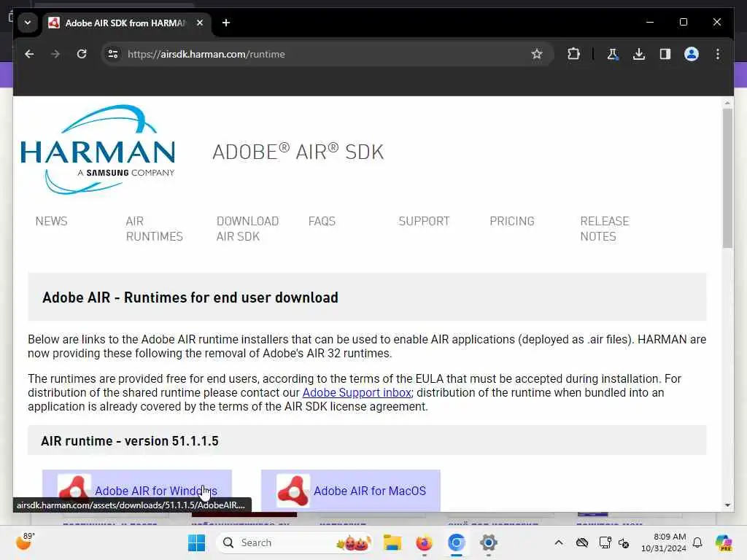This screenshot has height=560, width=747.
Task: Click the scrollbar up arrow
Action: coord(727,103)
